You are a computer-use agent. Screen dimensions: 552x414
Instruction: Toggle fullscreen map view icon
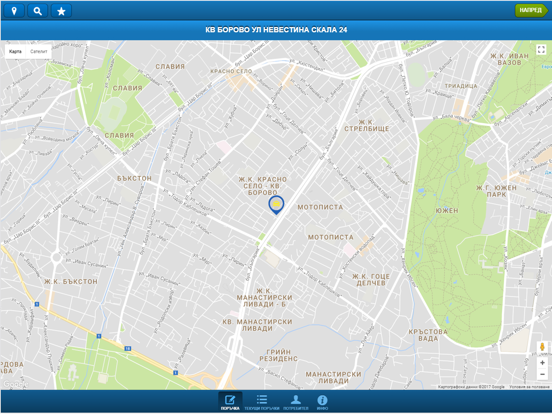click(541, 50)
